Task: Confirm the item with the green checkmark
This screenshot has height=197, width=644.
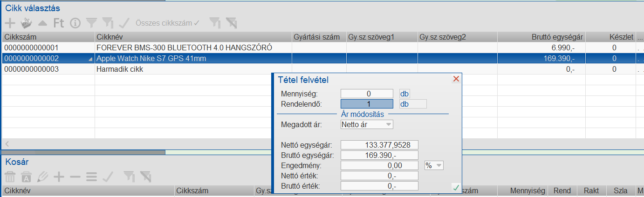Action: coord(456,187)
